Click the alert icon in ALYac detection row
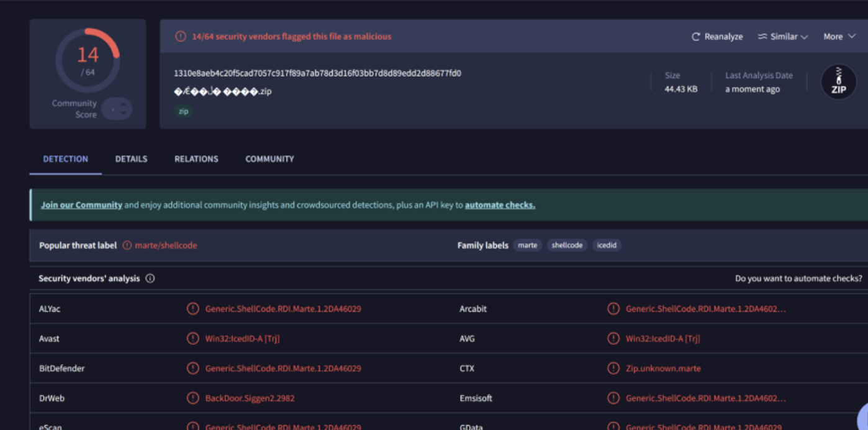 click(193, 309)
